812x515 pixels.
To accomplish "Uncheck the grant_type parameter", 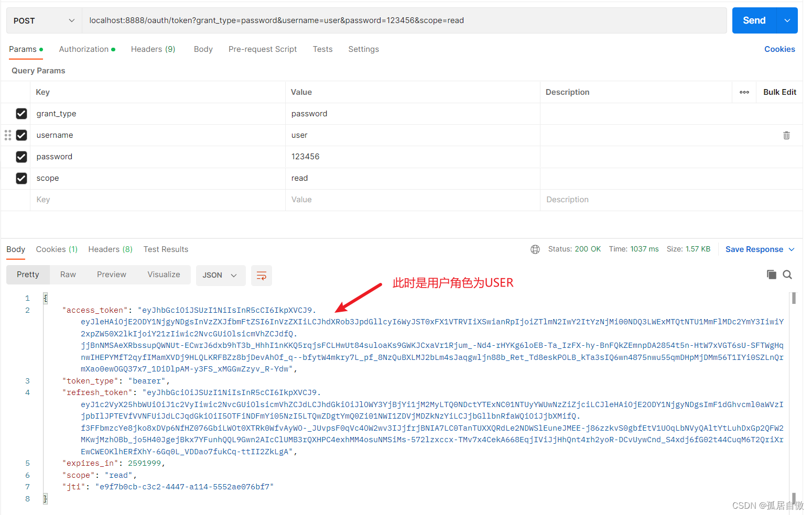I will [x=21, y=114].
